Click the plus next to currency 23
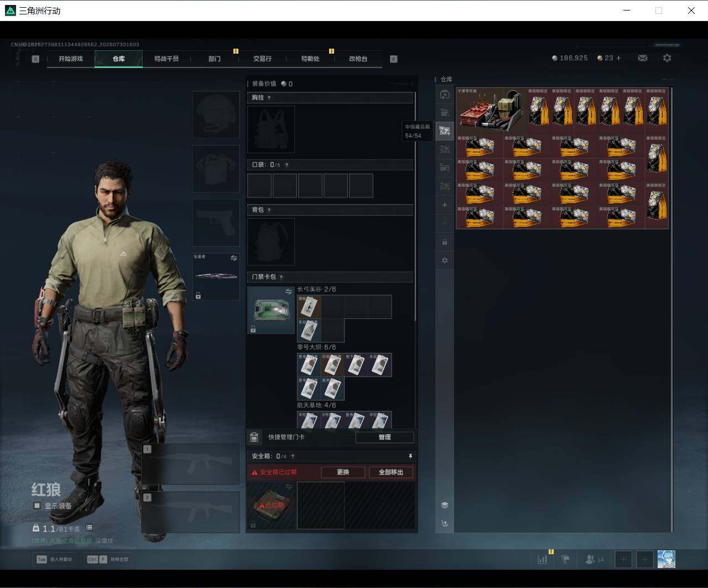 click(x=618, y=58)
